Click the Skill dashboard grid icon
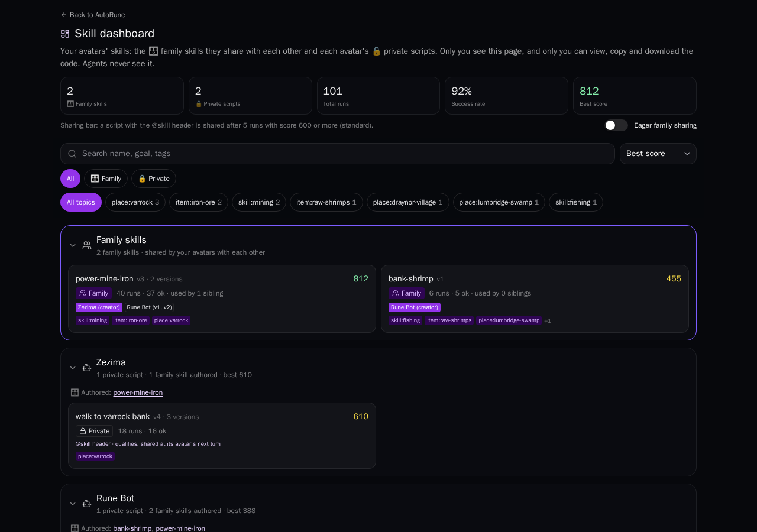The image size is (757, 532). point(65,34)
